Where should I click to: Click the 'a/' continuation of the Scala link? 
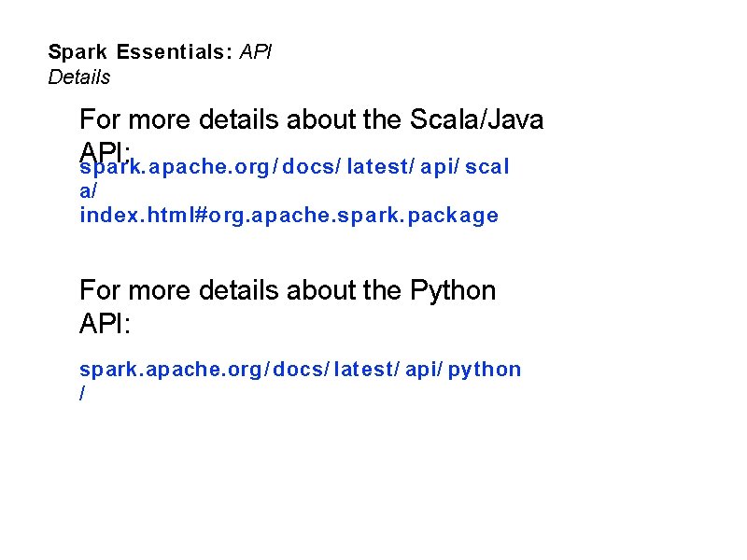coord(88,191)
